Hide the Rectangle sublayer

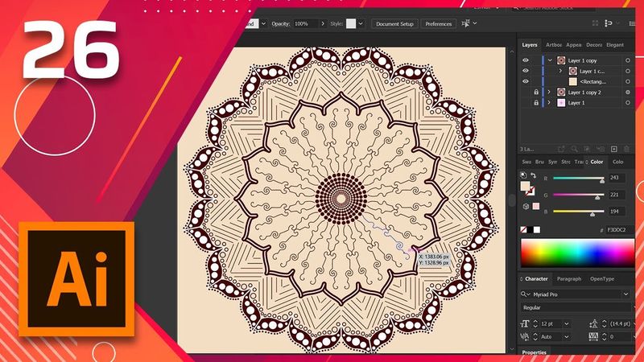coord(526,81)
